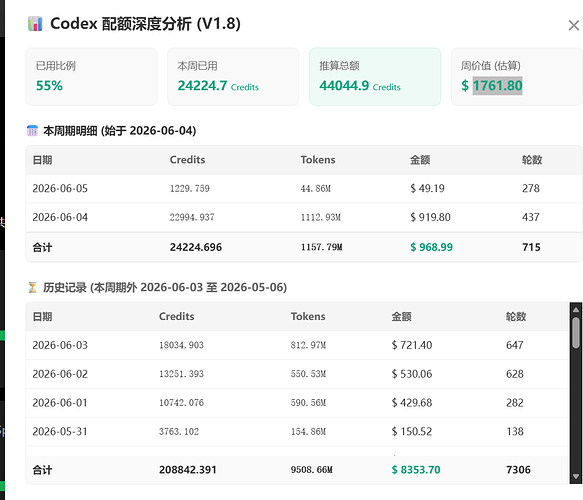Click history total rounds 7306
The height and width of the screenshot is (500, 583).
(518, 470)
